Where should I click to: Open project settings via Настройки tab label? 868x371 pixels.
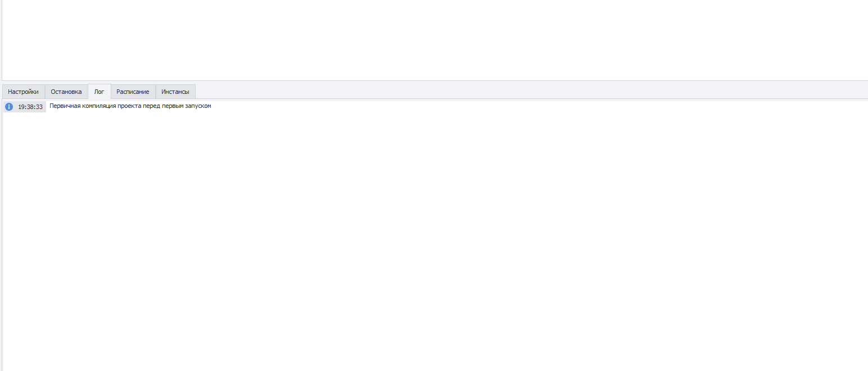point(23,92)
